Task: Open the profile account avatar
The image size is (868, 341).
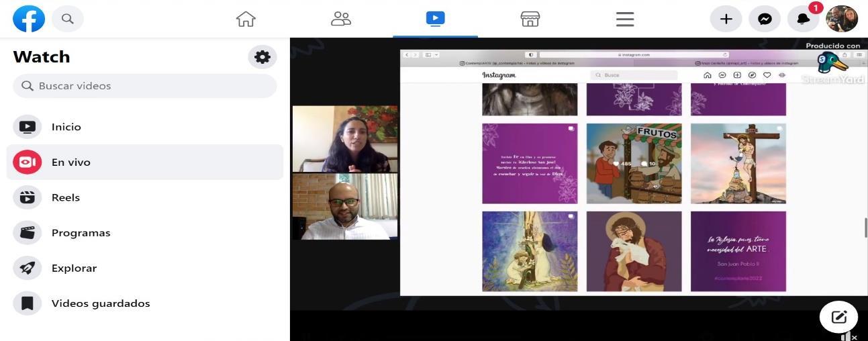Action: (842, 19)
